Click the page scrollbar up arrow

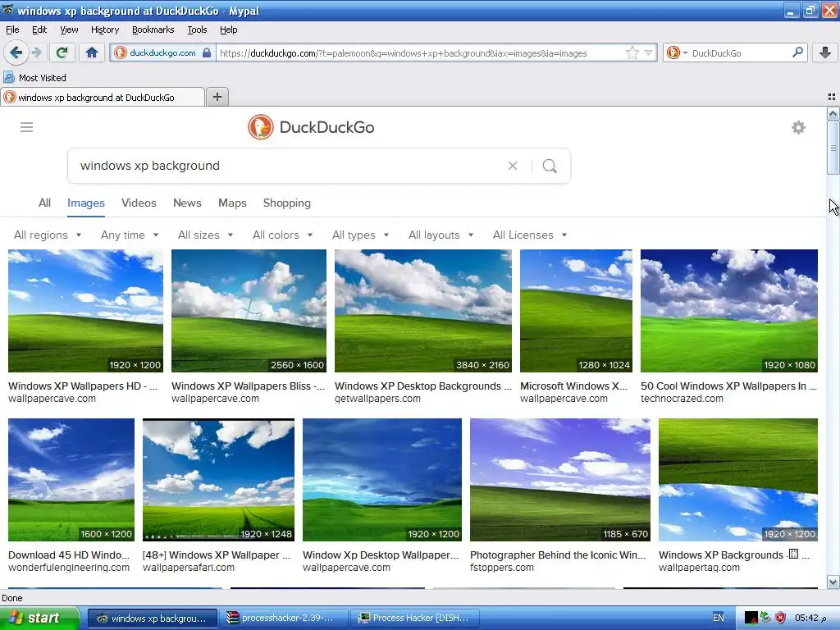pyautogui.click(x=833, y=113)
